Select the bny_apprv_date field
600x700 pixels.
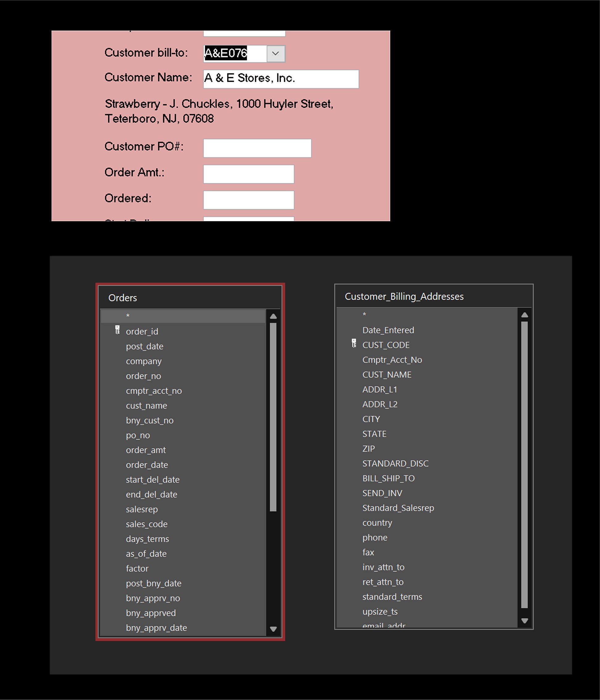tap(184, 628)
